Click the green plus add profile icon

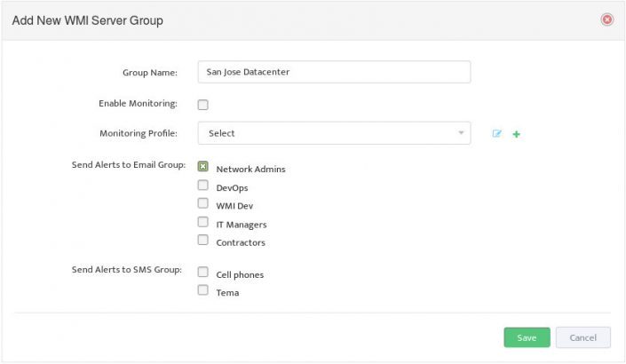pos(517,134)
